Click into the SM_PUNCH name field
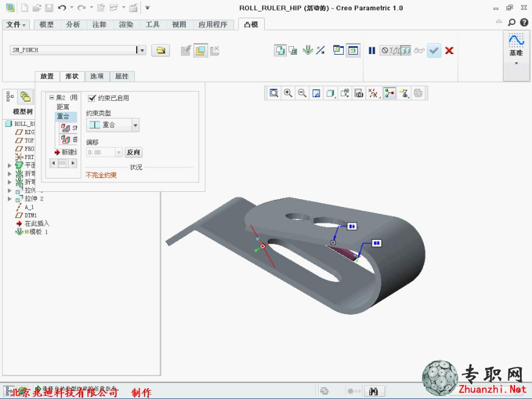Screen dimensions: 532x399 [73, 50]
